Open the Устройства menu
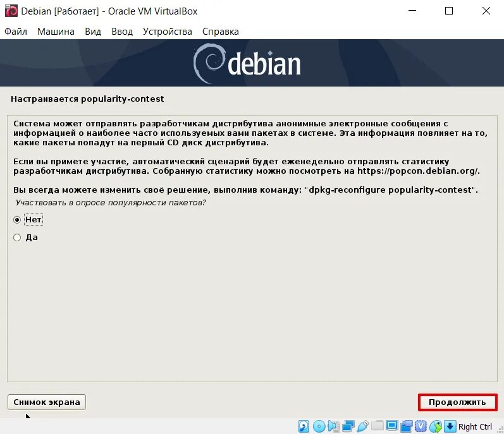 point(168,32)
